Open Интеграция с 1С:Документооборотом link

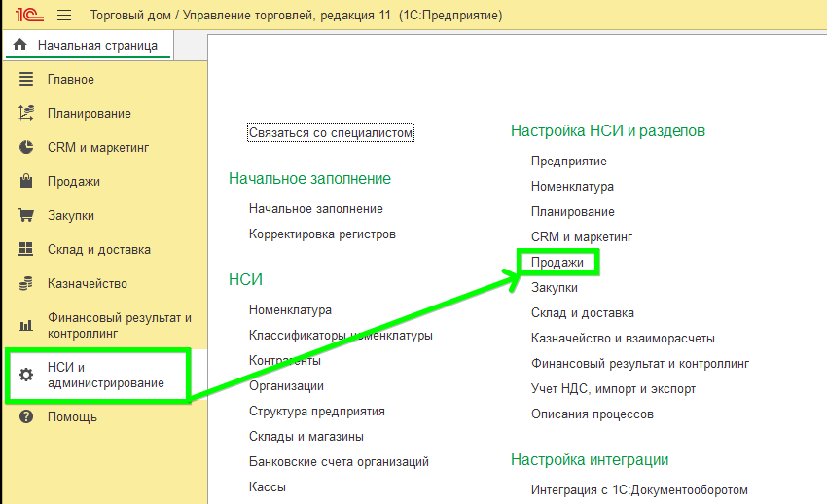pyautogui.click(x=639, y=489)
